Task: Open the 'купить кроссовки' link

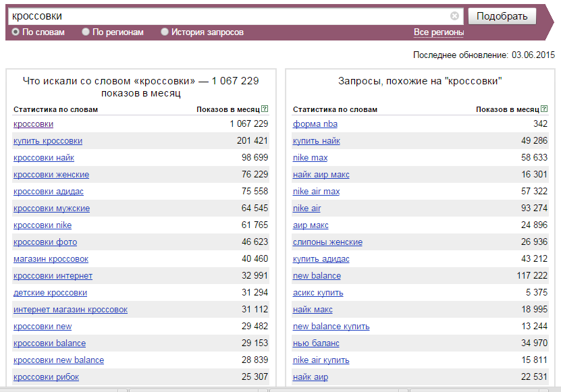Action: (48, 141)
